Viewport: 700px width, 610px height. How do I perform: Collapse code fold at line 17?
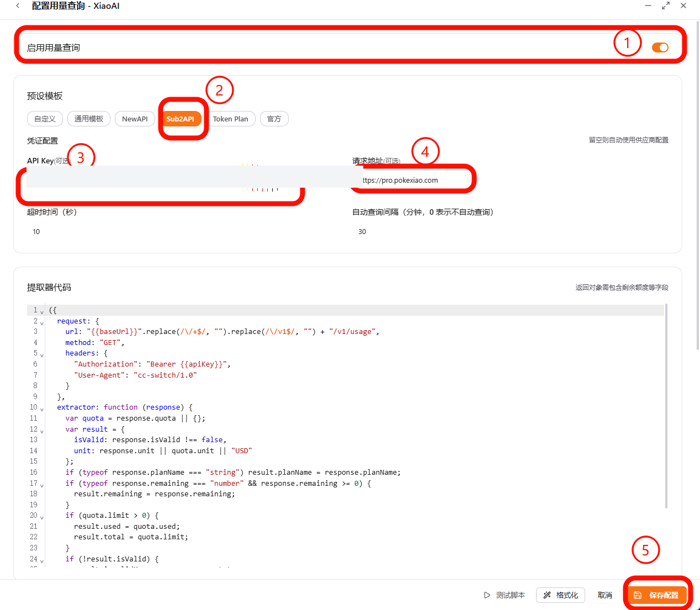[42, 485]
